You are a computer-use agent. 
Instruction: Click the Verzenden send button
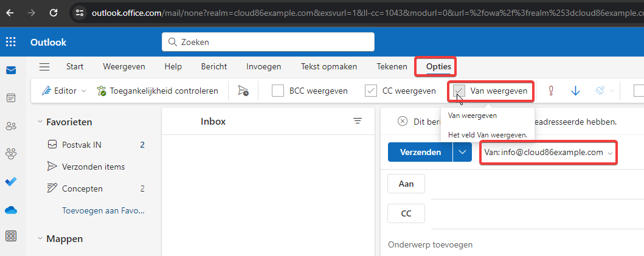[420, 153]
